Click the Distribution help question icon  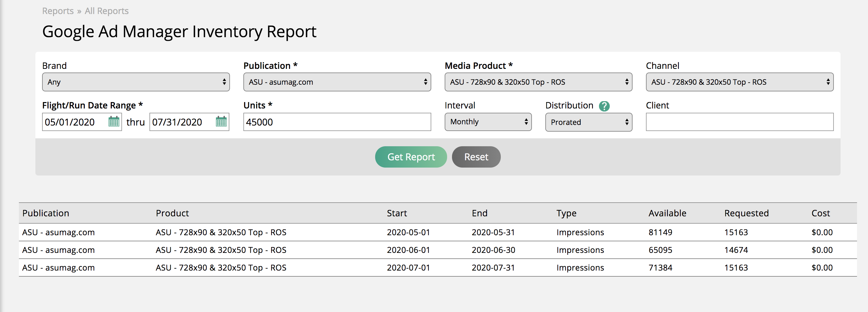tap(604, 106)
